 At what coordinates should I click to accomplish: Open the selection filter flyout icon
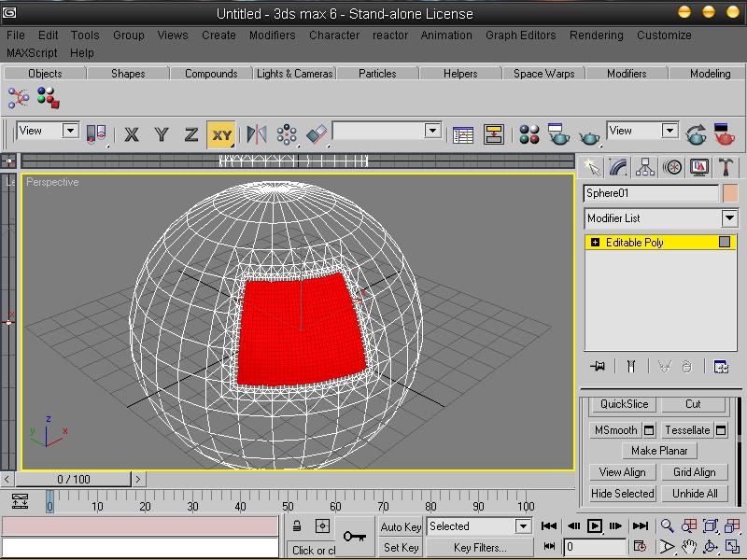pyautogui.click(x=96, y=133)
